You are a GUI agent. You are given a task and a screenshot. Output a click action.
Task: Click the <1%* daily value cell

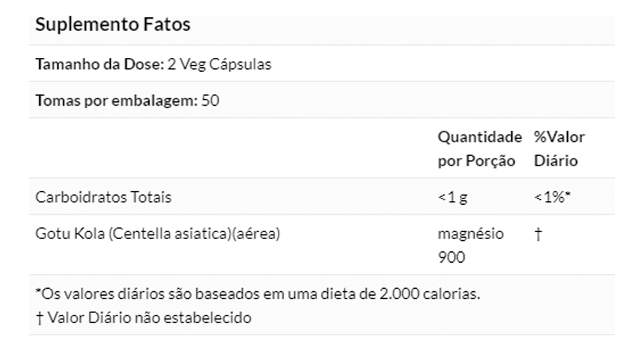click(553, 197)
